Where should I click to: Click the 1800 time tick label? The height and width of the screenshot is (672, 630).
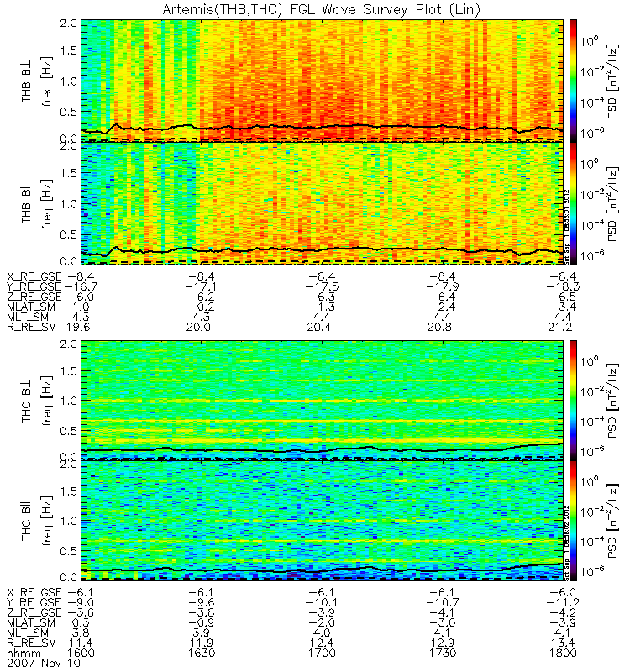tap(563, 654)
